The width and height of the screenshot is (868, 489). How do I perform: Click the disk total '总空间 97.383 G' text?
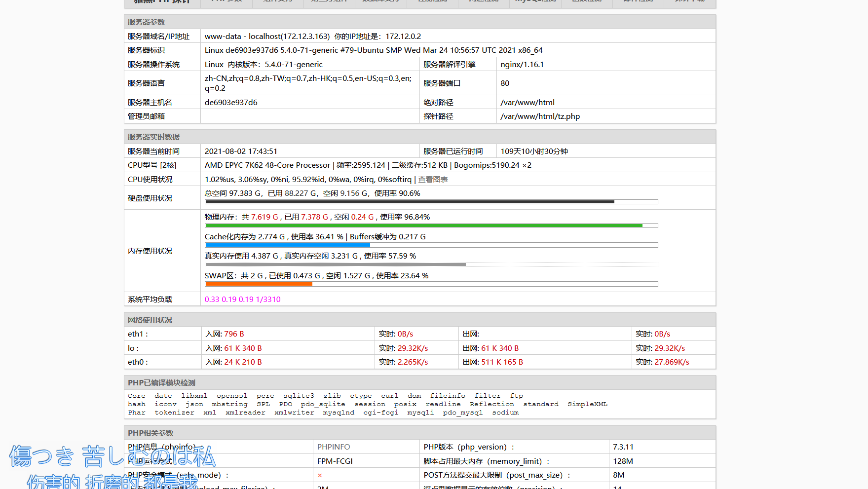tap(233, 193)
